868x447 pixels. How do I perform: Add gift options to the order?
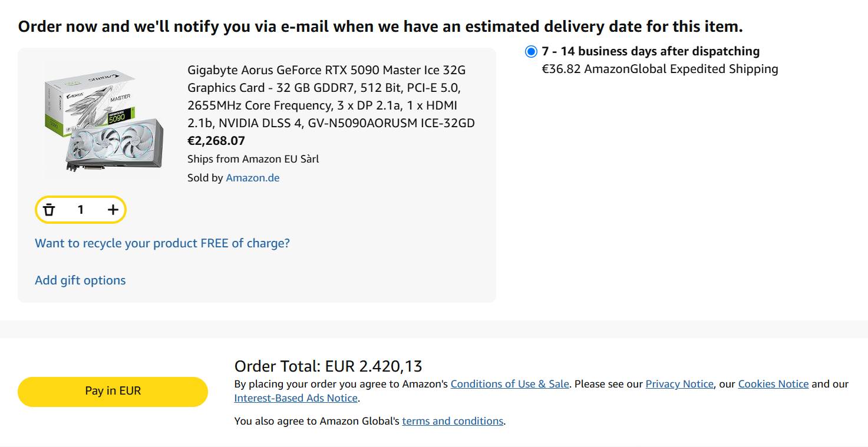pos(80,280)
